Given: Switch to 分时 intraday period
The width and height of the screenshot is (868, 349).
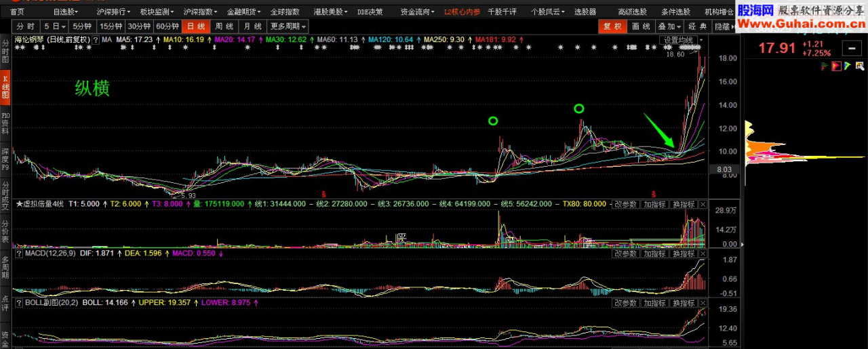Looking at the screenshot, I should tap(26, 26).
